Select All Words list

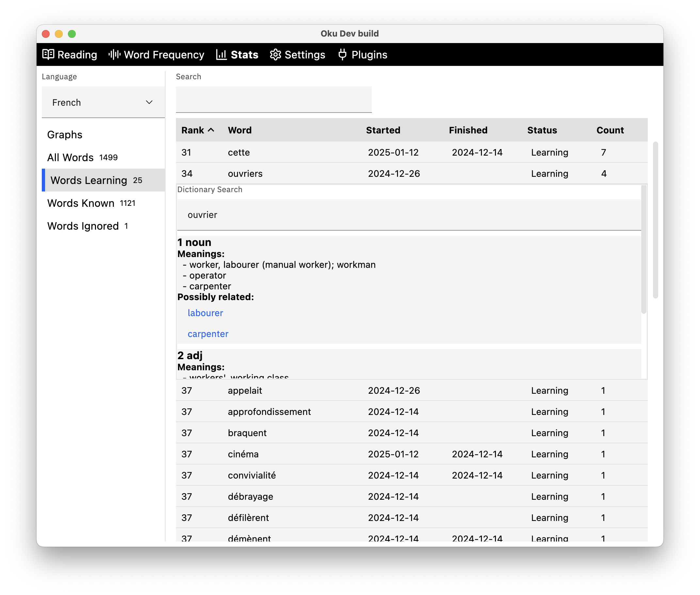pos(71,158)
